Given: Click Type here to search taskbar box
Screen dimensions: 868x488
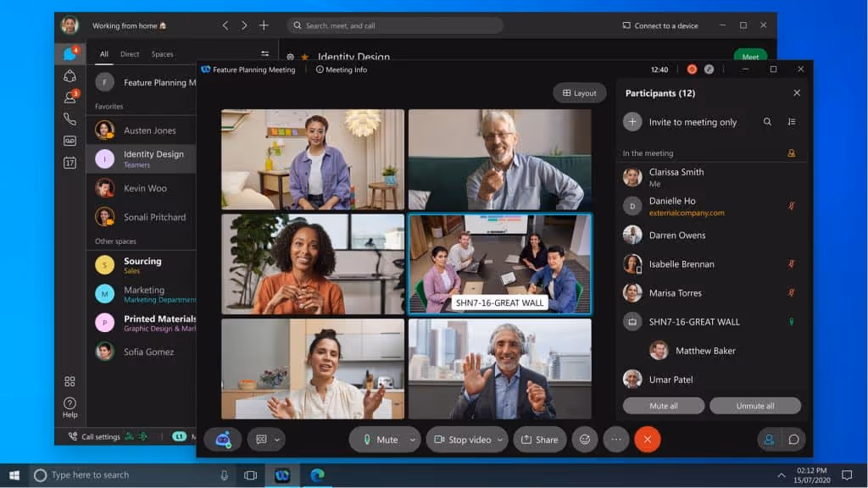Looking at the screenshot, I should [x=131, y=474].
